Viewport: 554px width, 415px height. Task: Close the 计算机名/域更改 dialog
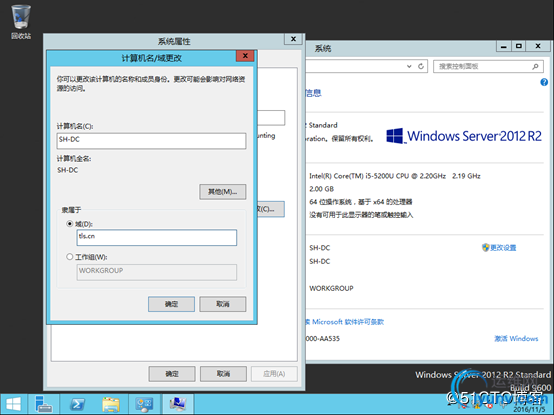point(245,56)
